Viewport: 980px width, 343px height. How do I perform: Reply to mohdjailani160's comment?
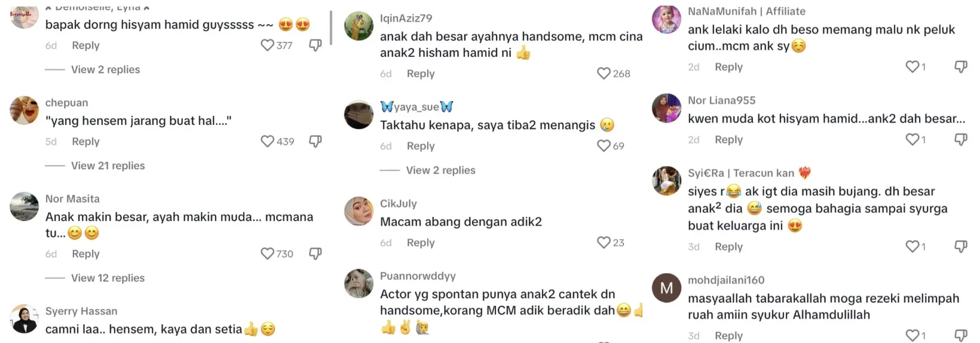pos(729,336)
